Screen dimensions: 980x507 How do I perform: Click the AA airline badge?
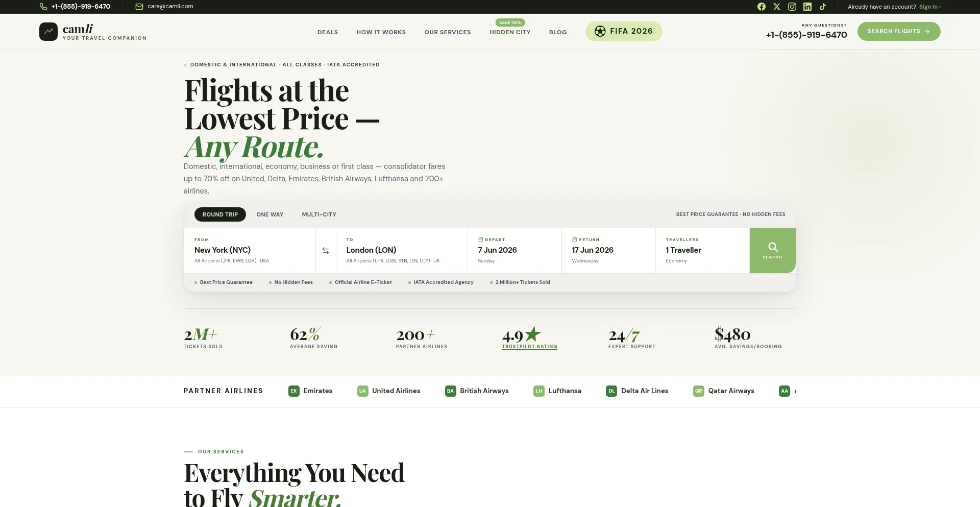click(785, 391)
